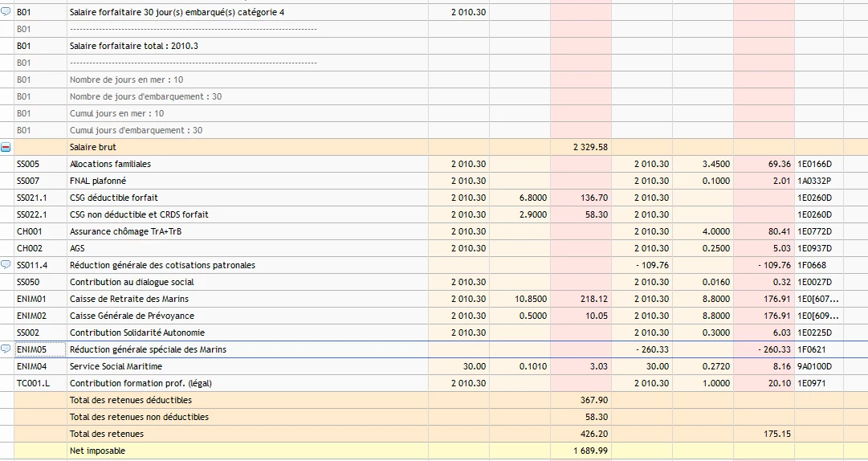This screenshot has width=868, height=461.
Task: Click code 1A0332P
Action: tap(814, 181)
